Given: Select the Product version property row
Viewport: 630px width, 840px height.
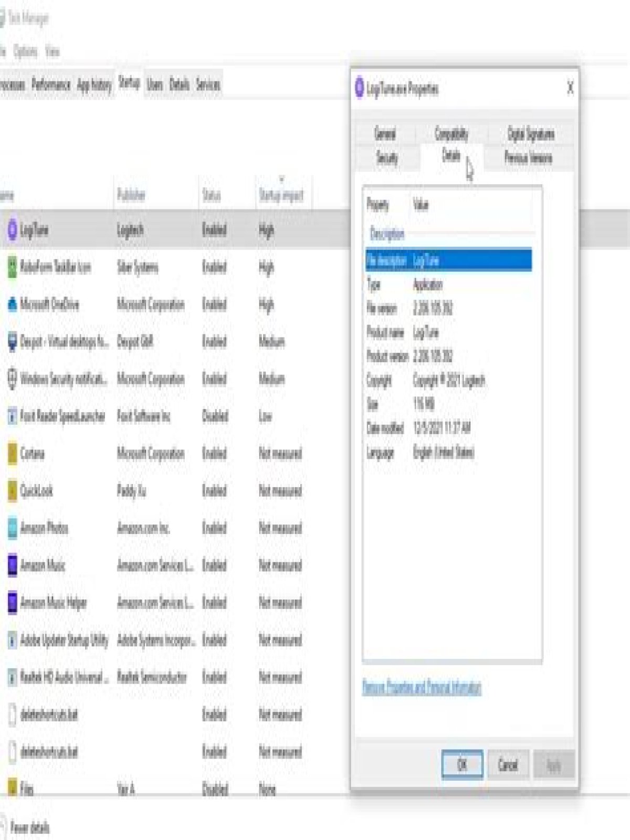Looking at the screenshot, I should click(449, 356).
